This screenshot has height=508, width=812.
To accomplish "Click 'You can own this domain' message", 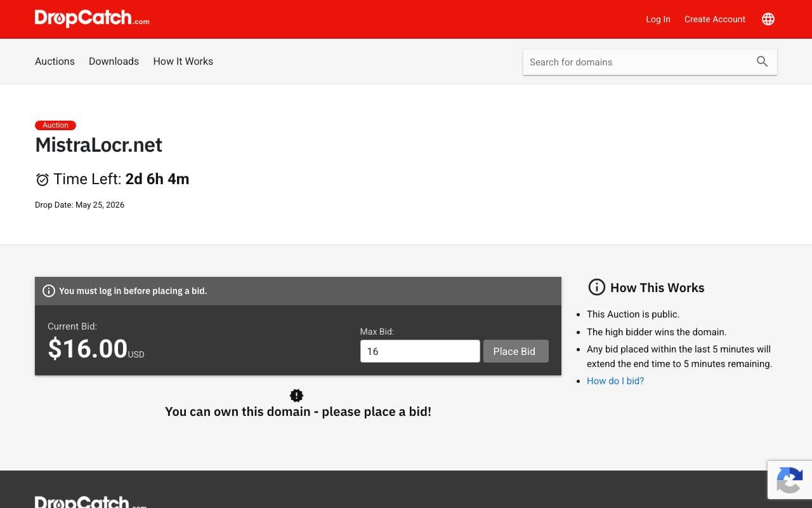I will tap(298, 411).
